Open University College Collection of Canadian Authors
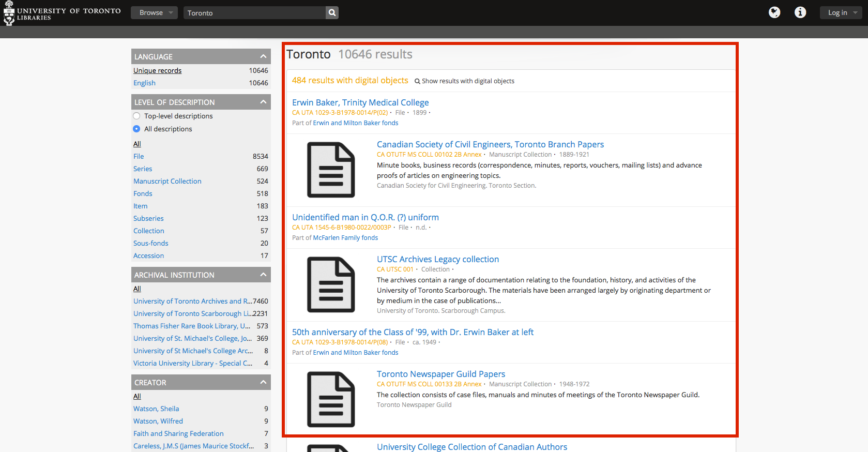The image size is (868, 452). [472, 447]
